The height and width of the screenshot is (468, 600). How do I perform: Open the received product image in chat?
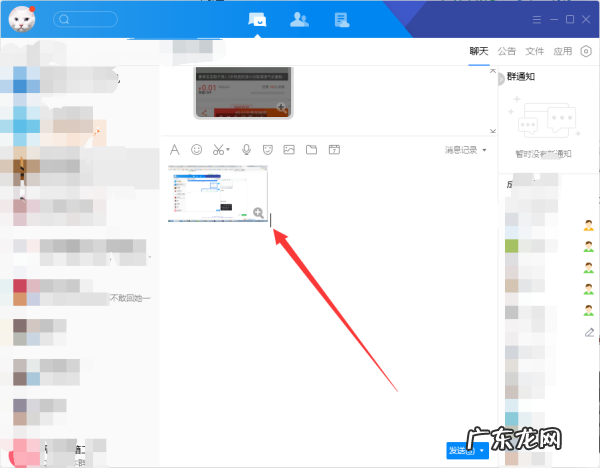(243, 93)
